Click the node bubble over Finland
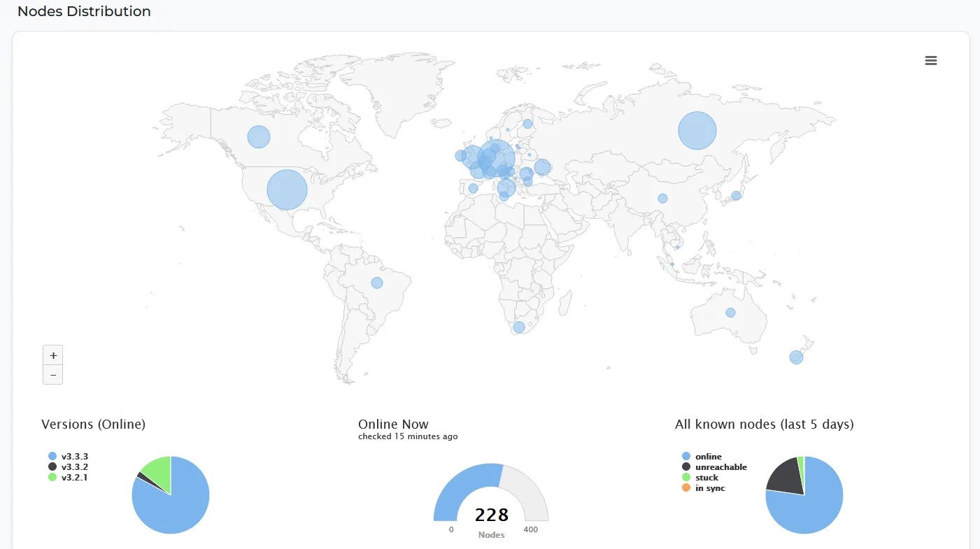 click(527, 124)
